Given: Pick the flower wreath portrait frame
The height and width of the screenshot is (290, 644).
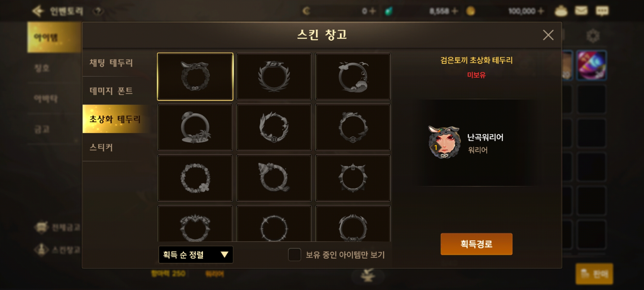Looking at the screenshot, I should [x=195, y=178].
